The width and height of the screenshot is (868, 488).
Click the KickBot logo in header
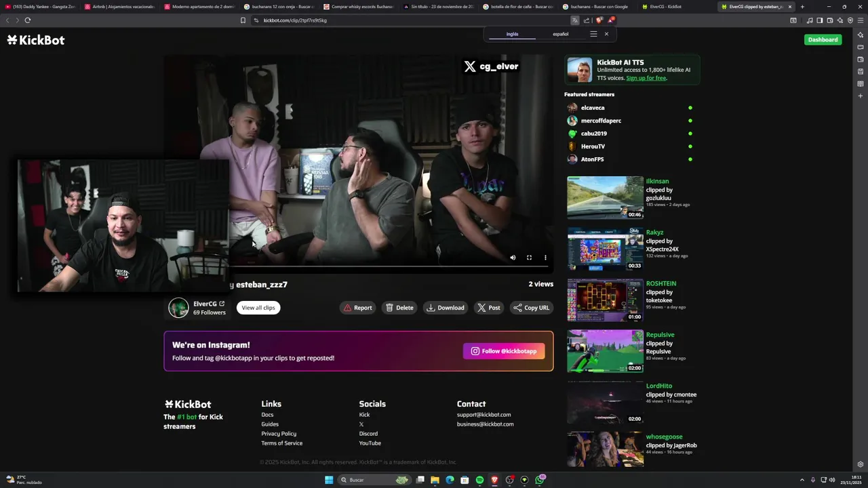(36, 40)
